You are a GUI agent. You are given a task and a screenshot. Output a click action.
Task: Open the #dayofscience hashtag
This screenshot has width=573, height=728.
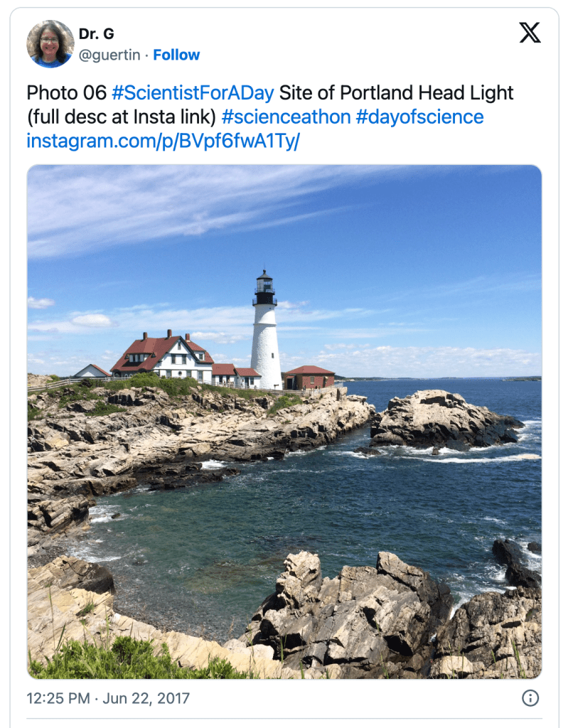tap(419, 117)
